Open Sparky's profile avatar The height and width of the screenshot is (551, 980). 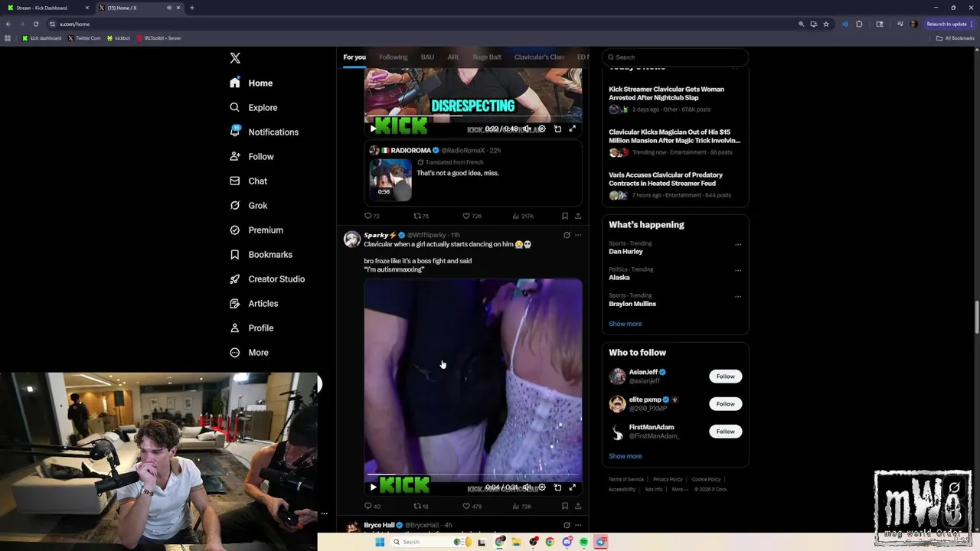tap(352, 240)
